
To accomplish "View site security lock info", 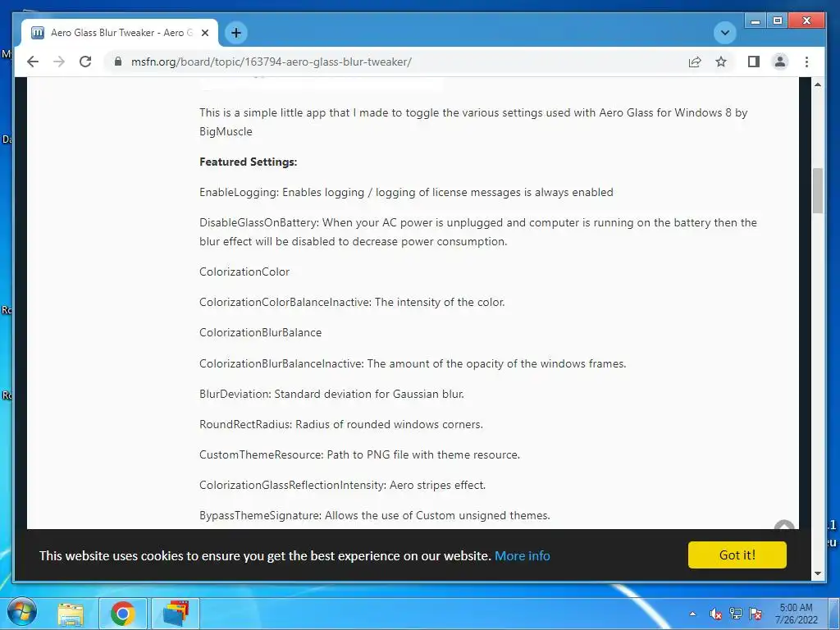I will [x=118, y=62].
